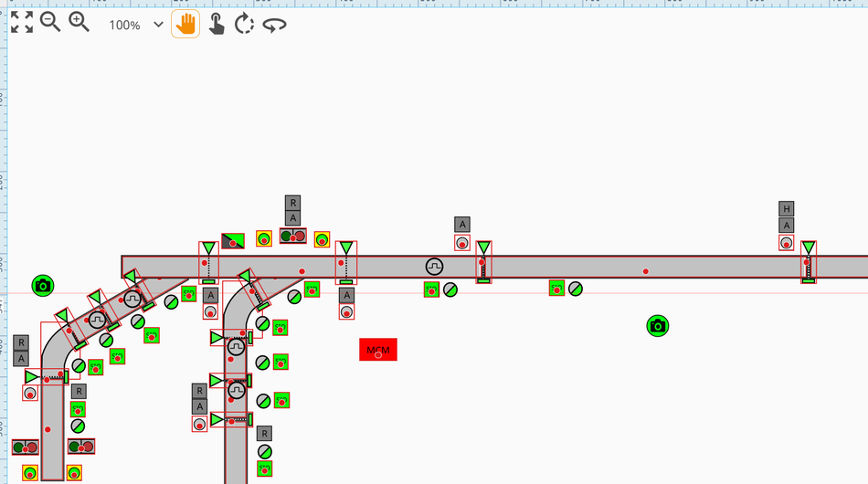The height and width of the screenshot is (484, 868).
Task: Click the green-red indicator pair at far bottom-left
Action: (26, 447)
